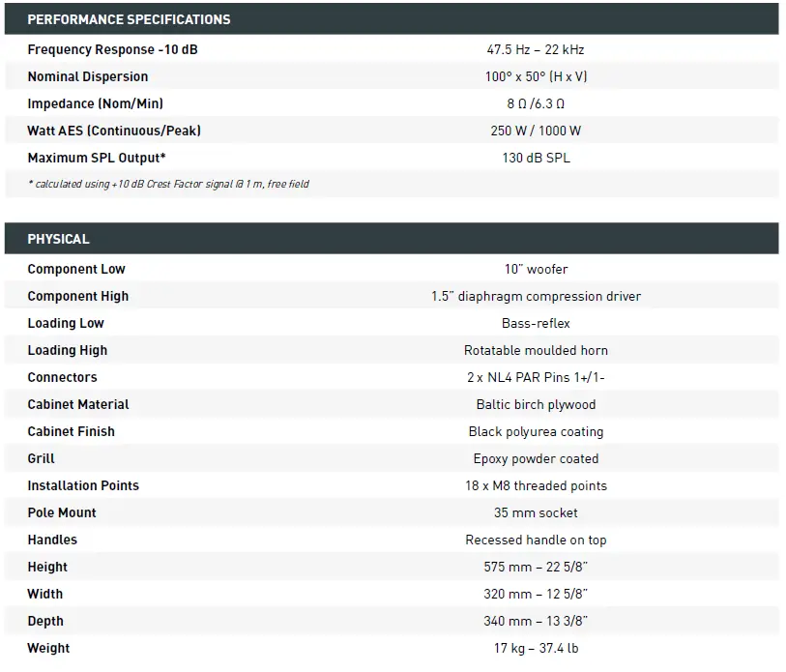
Task: Select the Pole Mount row label
Action: pos(62,512)
